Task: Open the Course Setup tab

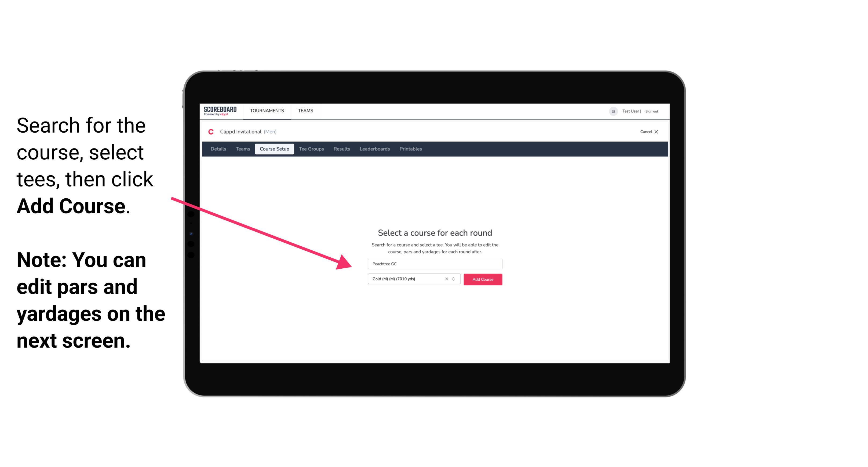Action: click(274, 149)
